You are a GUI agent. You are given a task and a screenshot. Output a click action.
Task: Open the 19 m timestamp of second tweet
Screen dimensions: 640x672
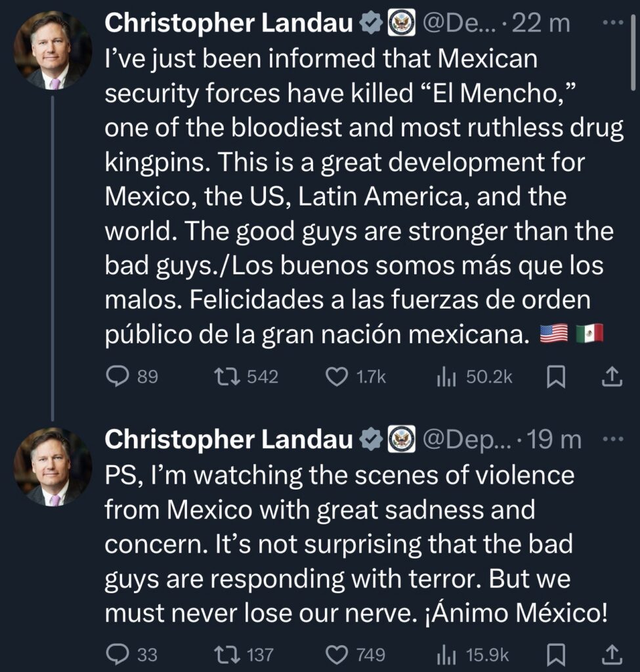pos(555,440)
